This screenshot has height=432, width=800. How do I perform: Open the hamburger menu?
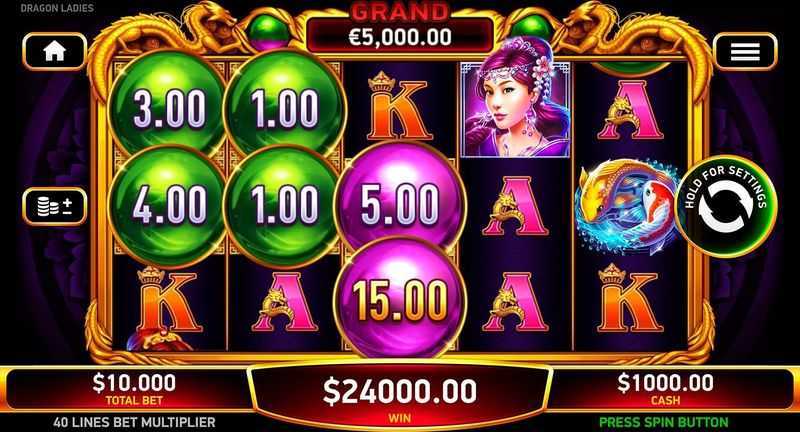coord(745,51)
